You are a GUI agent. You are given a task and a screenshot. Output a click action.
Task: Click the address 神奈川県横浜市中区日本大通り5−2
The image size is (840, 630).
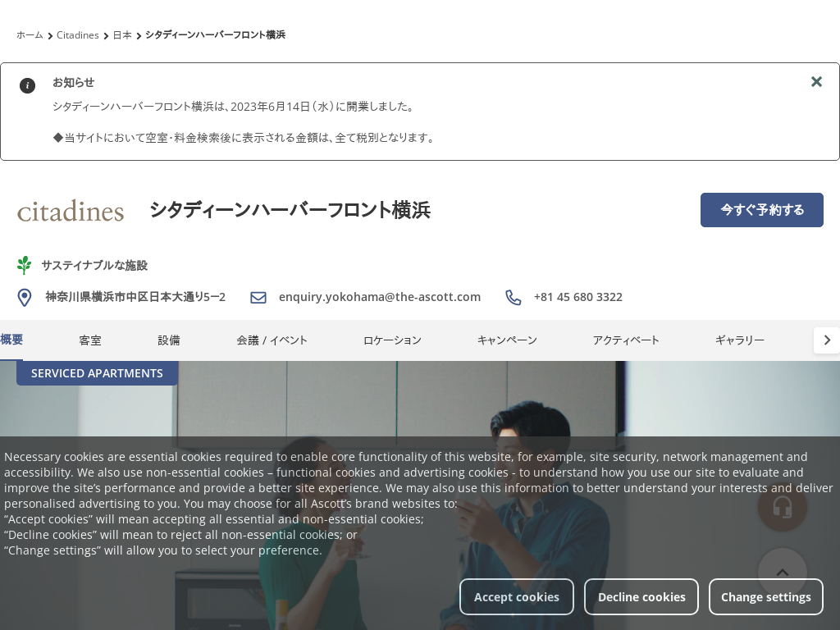(x=135, y=297)
